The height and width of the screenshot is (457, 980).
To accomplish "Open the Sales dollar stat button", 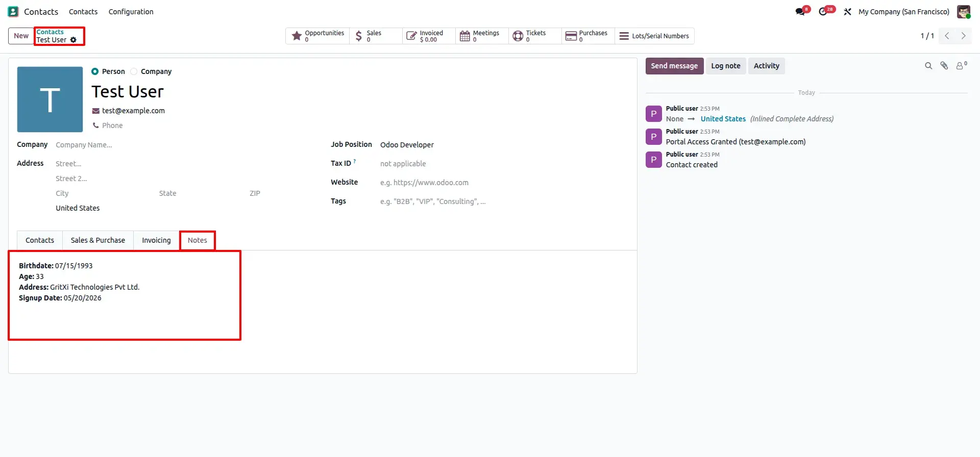I will point(376,36).
